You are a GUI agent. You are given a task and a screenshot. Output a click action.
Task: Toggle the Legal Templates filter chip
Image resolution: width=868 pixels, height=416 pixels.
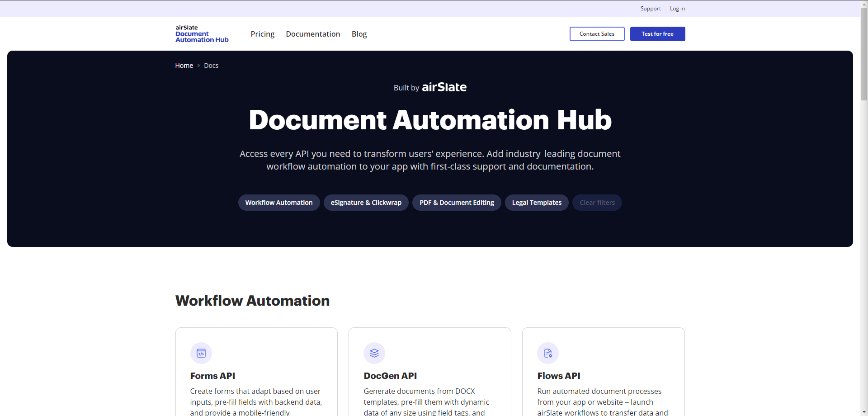pyautogui.click(x=537, y=203)
